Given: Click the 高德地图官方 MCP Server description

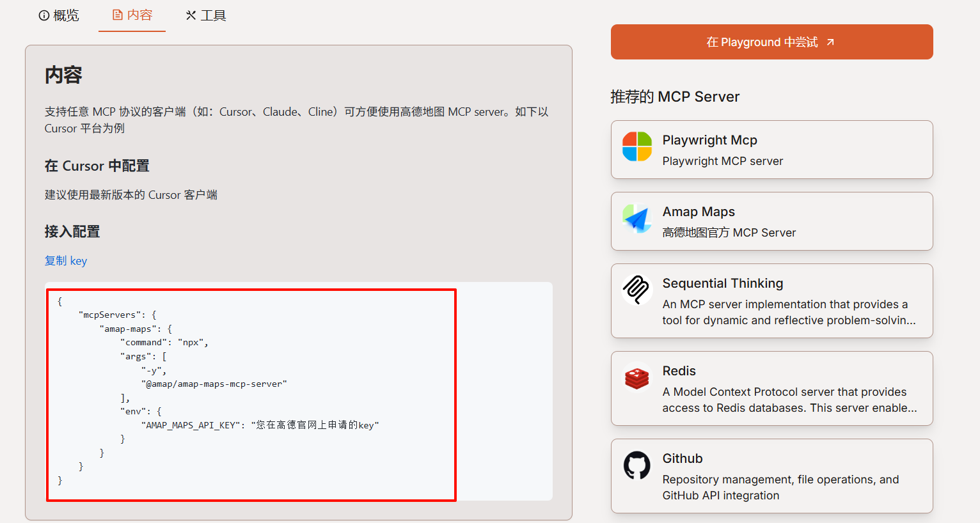Looking at the screenshot, I should tap(729, 233).
